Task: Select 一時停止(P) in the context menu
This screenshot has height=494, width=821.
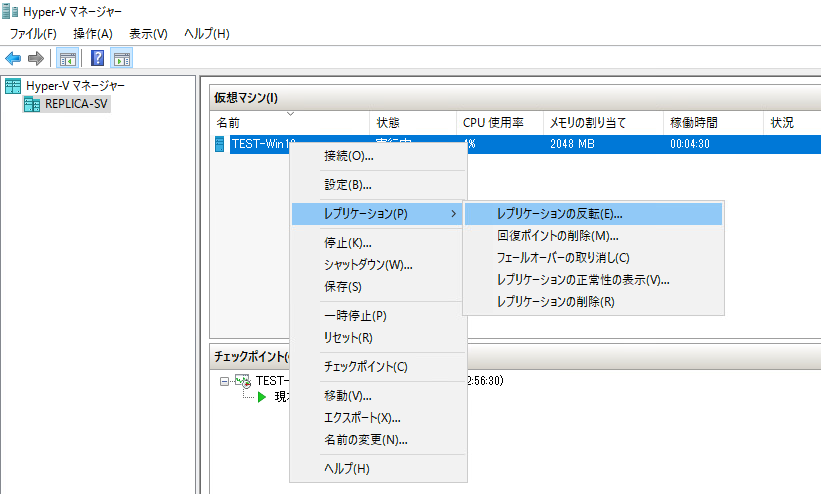Action: tap(378, 316)
